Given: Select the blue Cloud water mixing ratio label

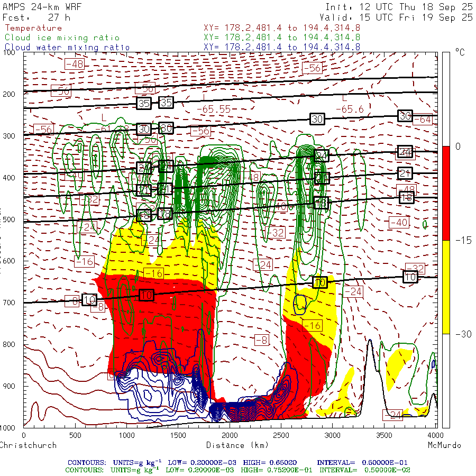Looking at the screenshot, I should pos(67,47).
